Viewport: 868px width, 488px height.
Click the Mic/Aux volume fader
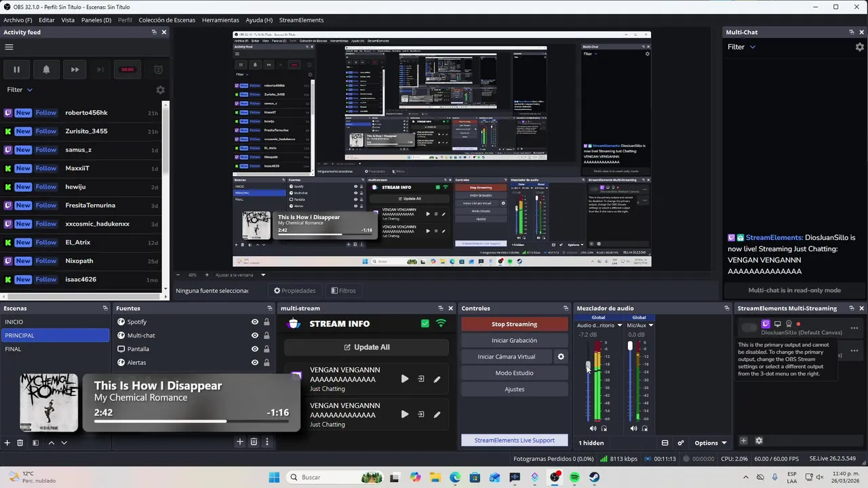point(630,346)
